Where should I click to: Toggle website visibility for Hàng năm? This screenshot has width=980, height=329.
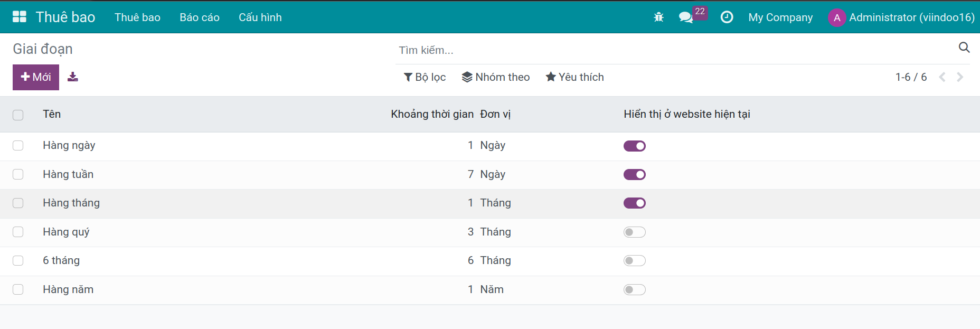(x=634, y=289)
